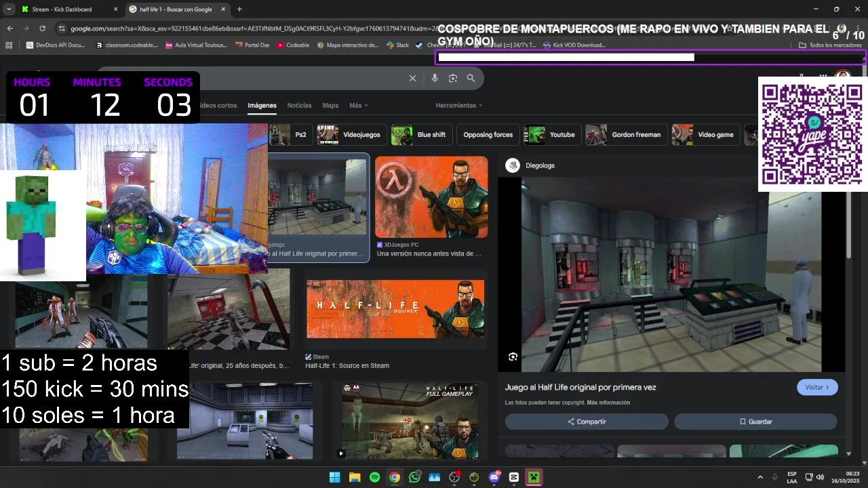Filter images by Gordon freeman chip
Viewport: 868px width, 488px height.
point(626,134)
